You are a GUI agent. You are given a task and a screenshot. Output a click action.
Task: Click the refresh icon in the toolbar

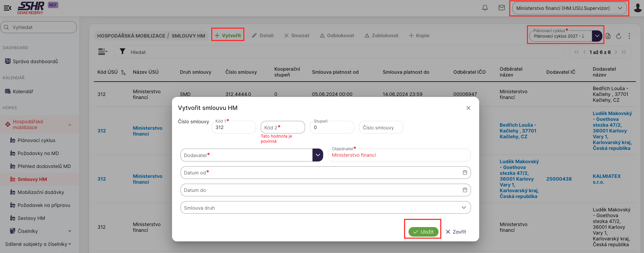(618, 36)
